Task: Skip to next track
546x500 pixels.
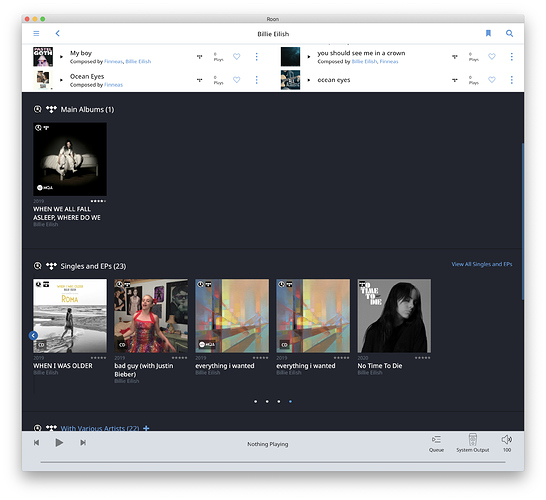Action: click(83, 443)
